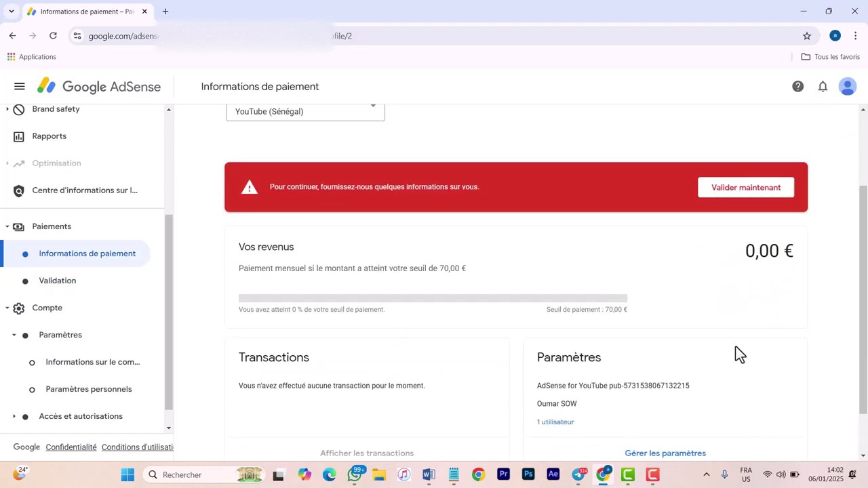The width and height of the screenshot is (868, 488).
Task: Click the Paiements wallet icon
Action: (x=19, y=226)
